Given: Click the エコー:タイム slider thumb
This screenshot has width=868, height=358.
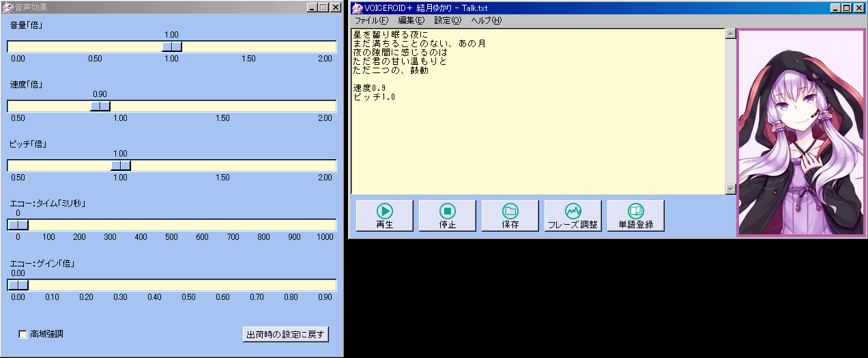Looking at the screenshot, I should (x=18, y=225).
